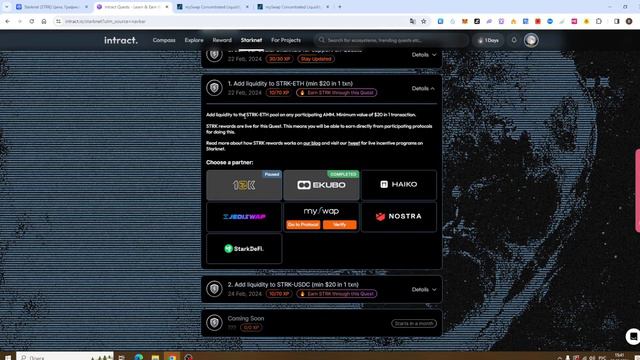Open the Compass menu

point(164,40)
